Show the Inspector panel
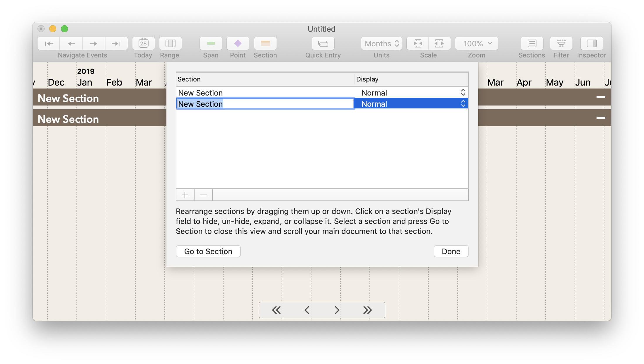 (x=591, y=43)
